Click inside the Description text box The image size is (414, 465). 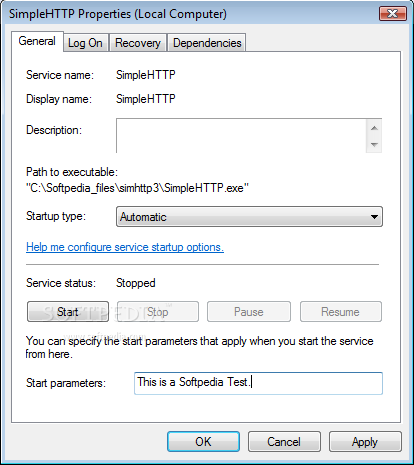click(x=241, y=136)
